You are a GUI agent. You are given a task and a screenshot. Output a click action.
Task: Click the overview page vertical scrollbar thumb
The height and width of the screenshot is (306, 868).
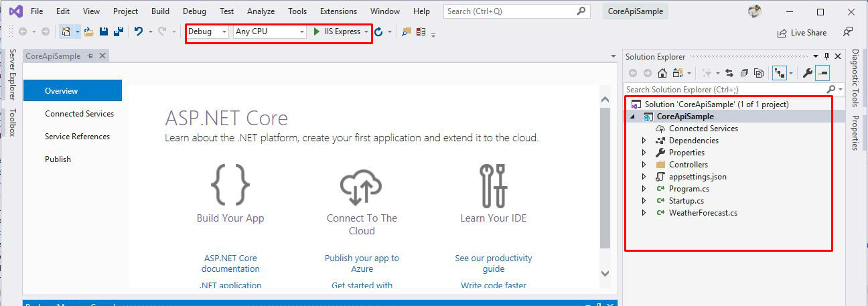click(x=605, y=179)
